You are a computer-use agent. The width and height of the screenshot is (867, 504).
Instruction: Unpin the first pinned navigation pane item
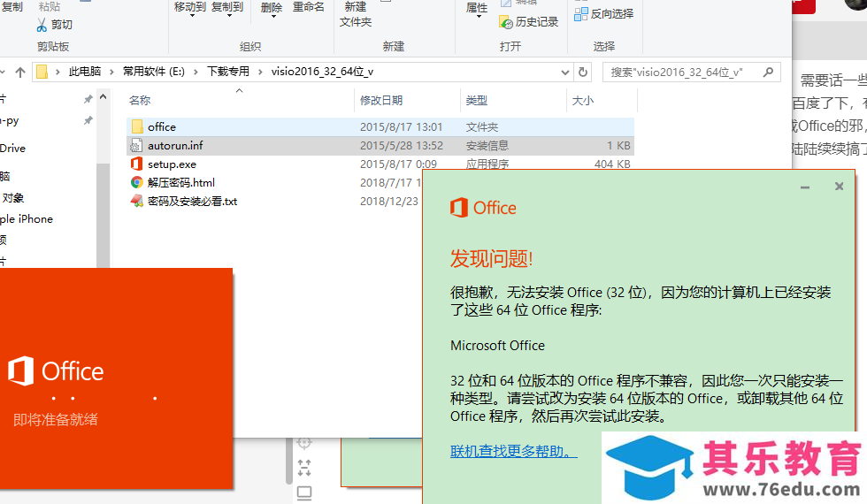88,99
